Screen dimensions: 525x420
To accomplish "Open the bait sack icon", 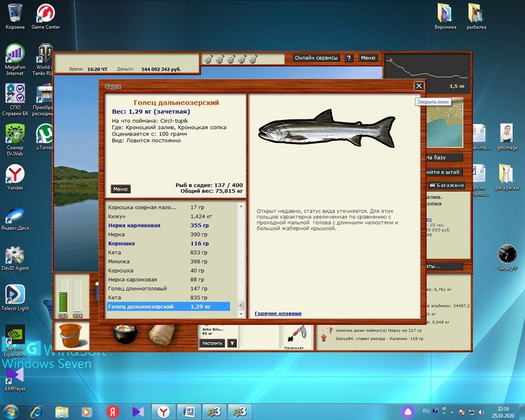I will [x=162, y=334].
